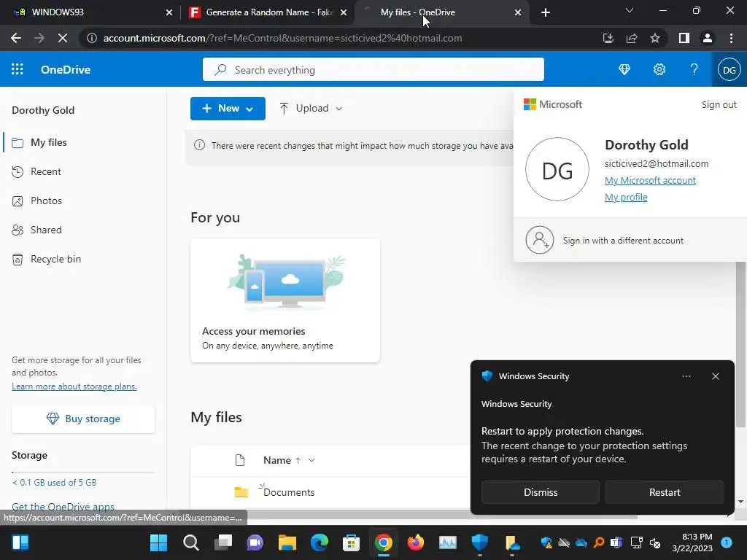Click Learn more about storage plans

[74, 386]
